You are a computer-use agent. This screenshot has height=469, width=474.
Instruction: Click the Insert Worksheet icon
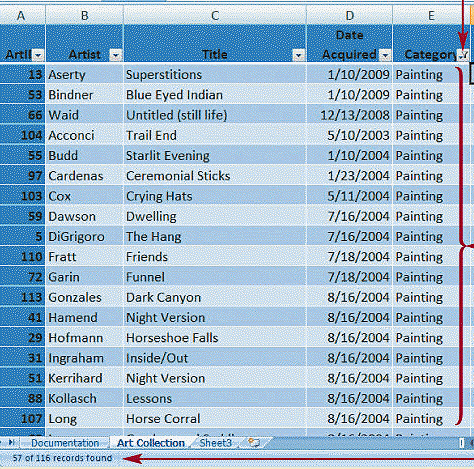254,443
